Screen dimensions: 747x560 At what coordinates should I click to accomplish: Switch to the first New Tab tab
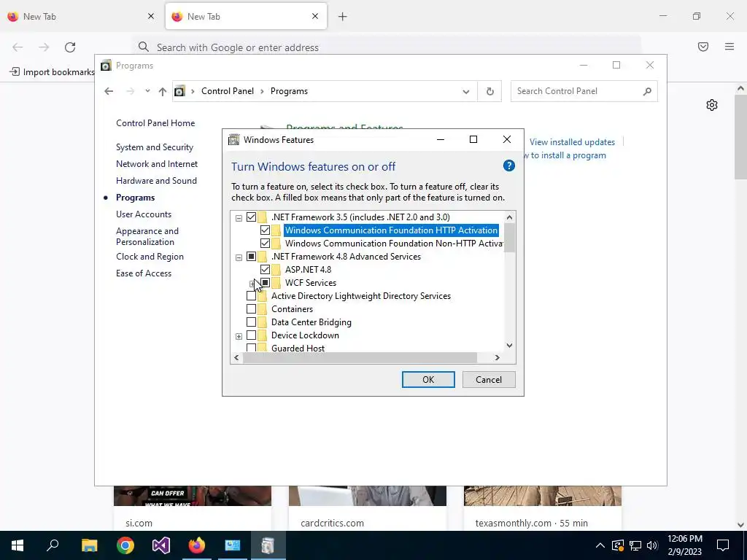[x=81, y=17]
